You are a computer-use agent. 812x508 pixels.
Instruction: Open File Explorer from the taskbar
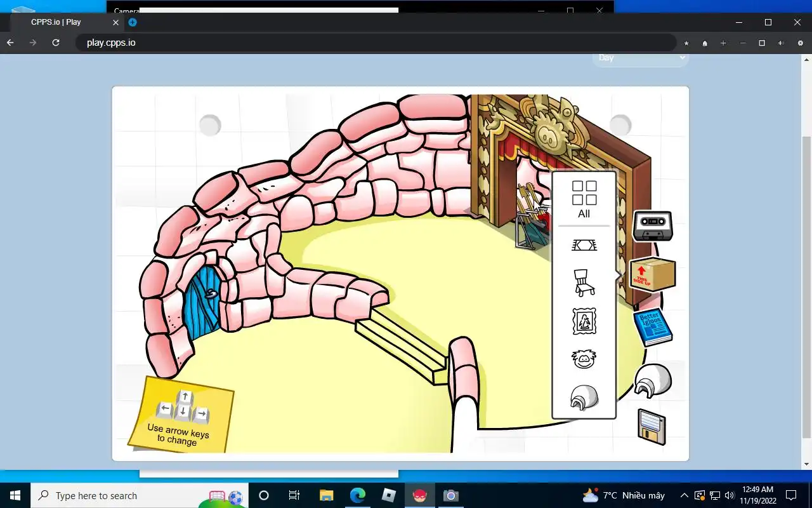pos(326,495)
